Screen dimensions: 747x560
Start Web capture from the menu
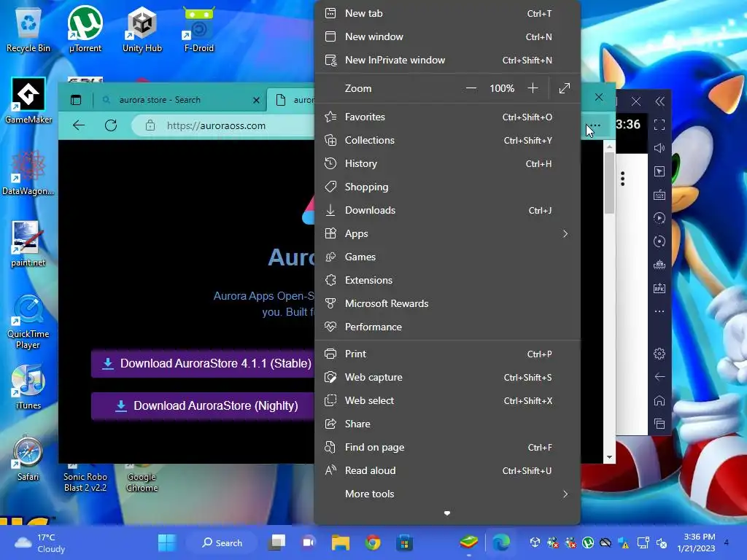click(x=447, y=377)
